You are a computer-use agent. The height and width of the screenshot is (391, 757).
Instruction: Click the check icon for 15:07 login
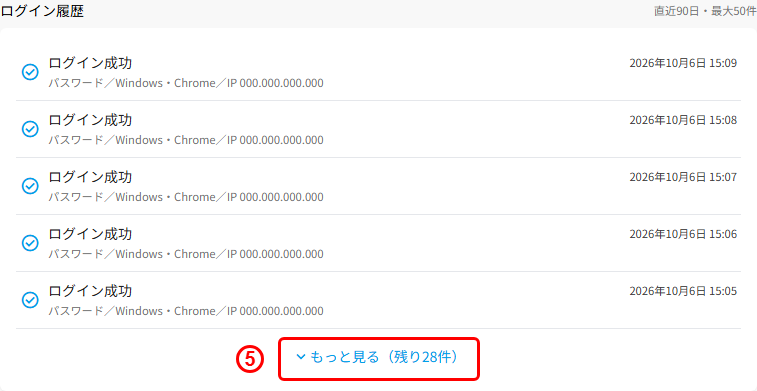(30, 186)
